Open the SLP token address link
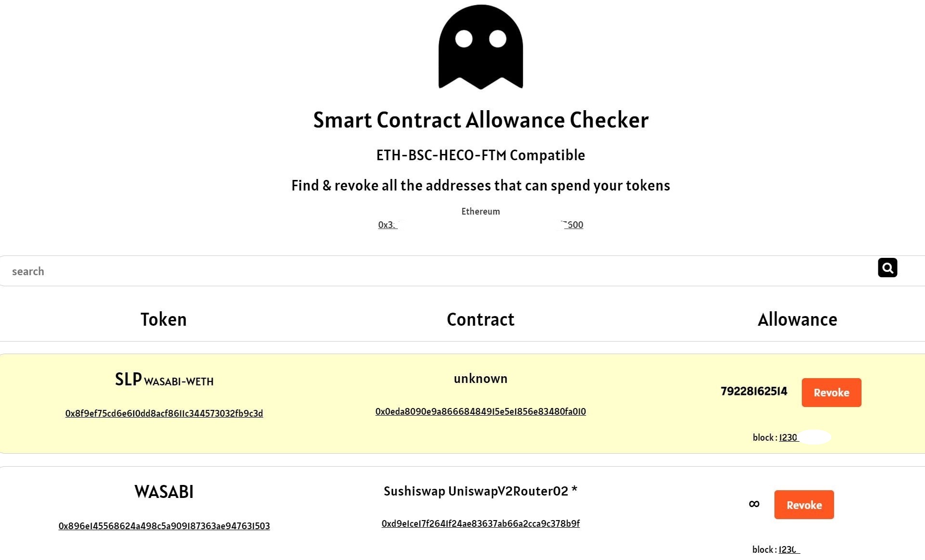Screen dimensions: 925x560 164,413
